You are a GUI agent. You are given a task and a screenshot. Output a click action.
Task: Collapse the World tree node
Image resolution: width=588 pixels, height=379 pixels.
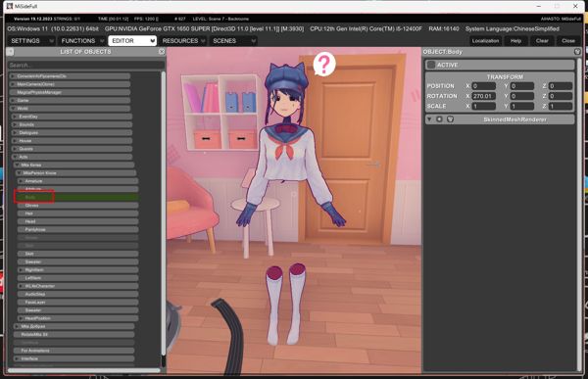pos(13,109)
